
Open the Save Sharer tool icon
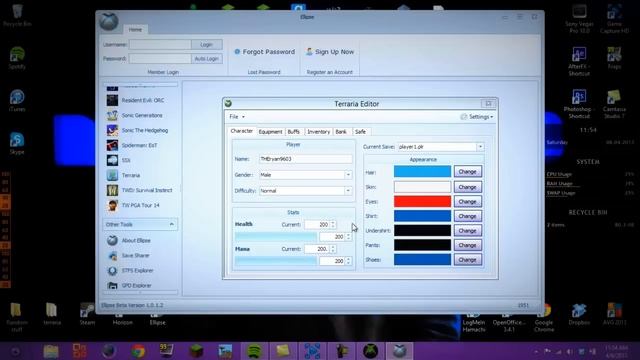click(112, 256)
